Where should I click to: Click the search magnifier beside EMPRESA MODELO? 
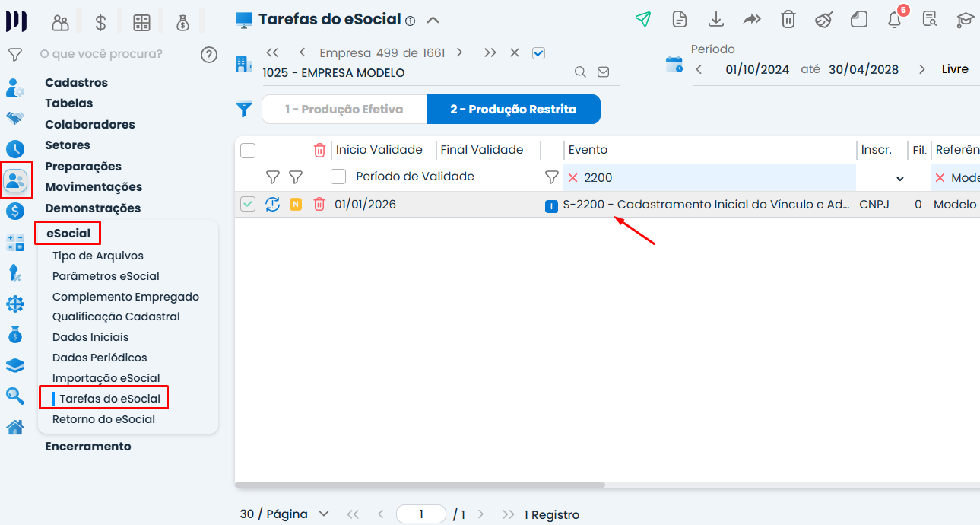point(580,72)
